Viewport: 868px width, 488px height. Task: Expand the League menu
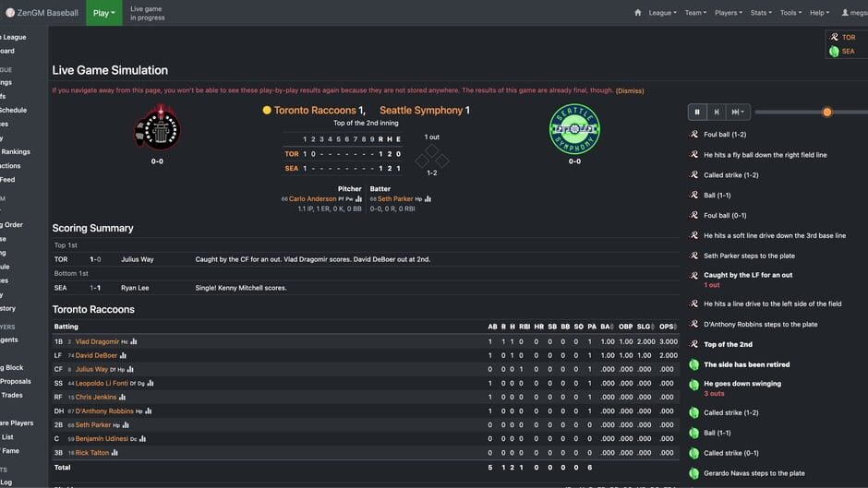[662, 13]
